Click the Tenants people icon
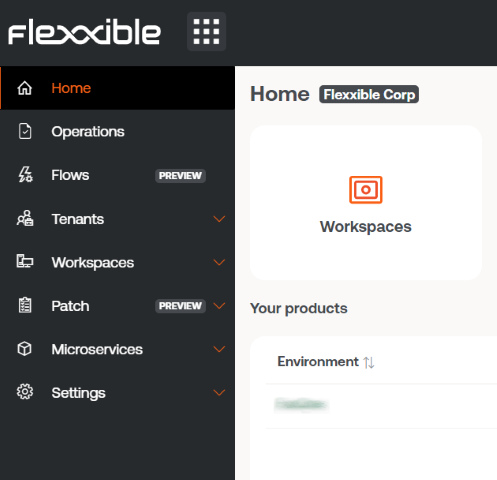The height and width of the screenshot is (480, 497). tap(25, 219)
